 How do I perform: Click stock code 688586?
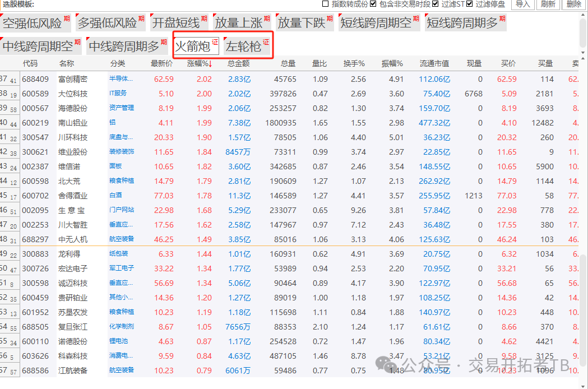35,371
